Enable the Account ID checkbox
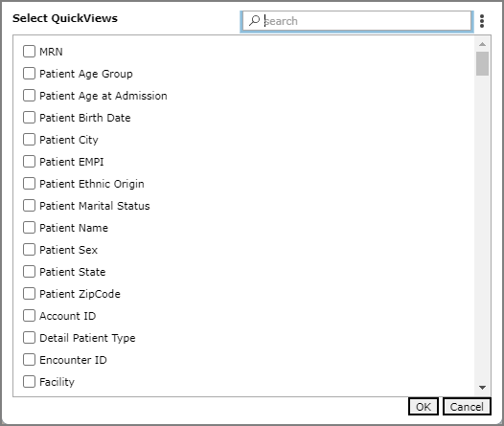The image size is (504, 426). 29,316
